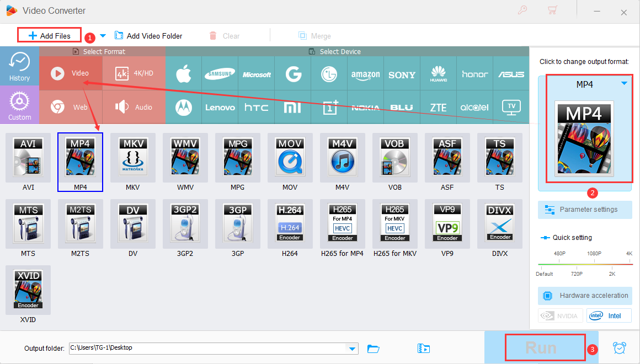Click the 1080P mark on quality slider
This screenshot has height=364, width=640.
pyautogui.click(x=593, y=254)
